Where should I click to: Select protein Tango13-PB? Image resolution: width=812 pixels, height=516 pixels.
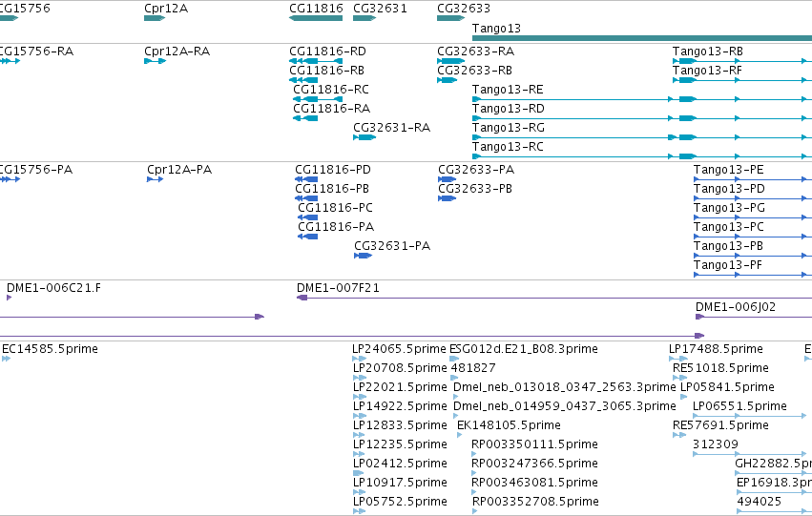point(728,246)
